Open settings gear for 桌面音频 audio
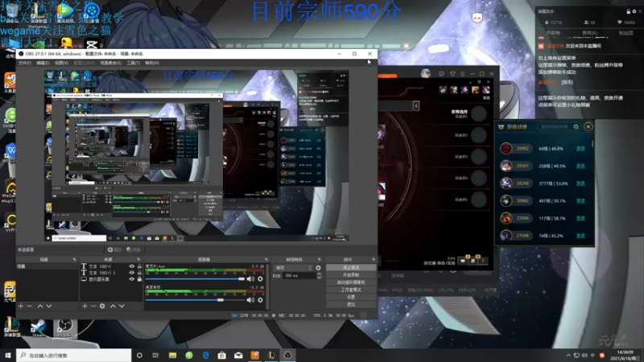The height and width of the screenshot is (362, 644). click(260, 300)
